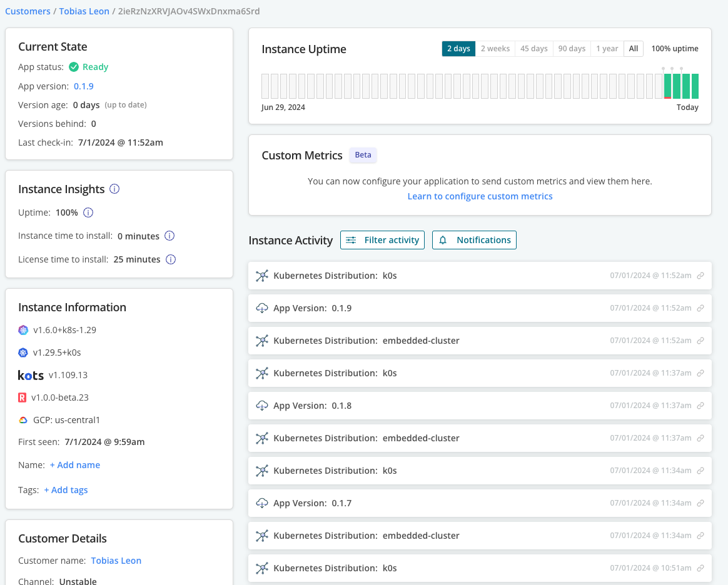Toggle the 90 days uptime view

click(x=571, y=48)
